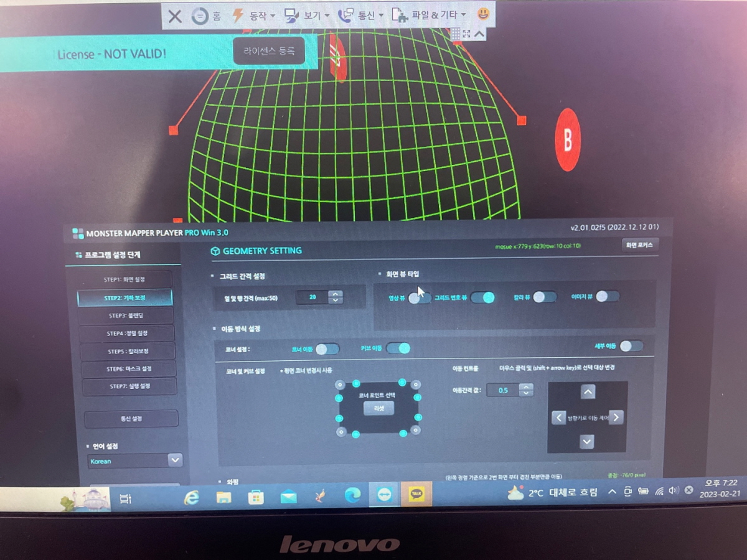
Task: Select STEP7: 실행 설정
Action: click(x=129, y=386)
